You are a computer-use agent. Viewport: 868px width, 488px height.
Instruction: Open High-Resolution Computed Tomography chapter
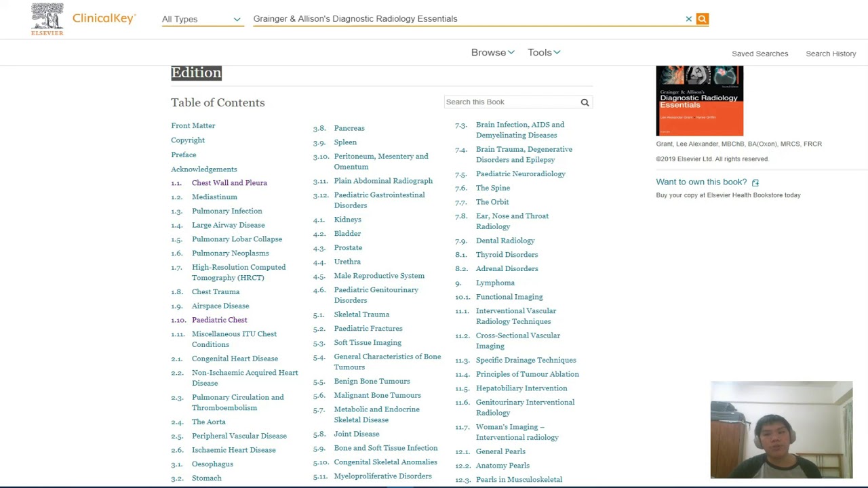pyautogui.click(x=239, y=272)
